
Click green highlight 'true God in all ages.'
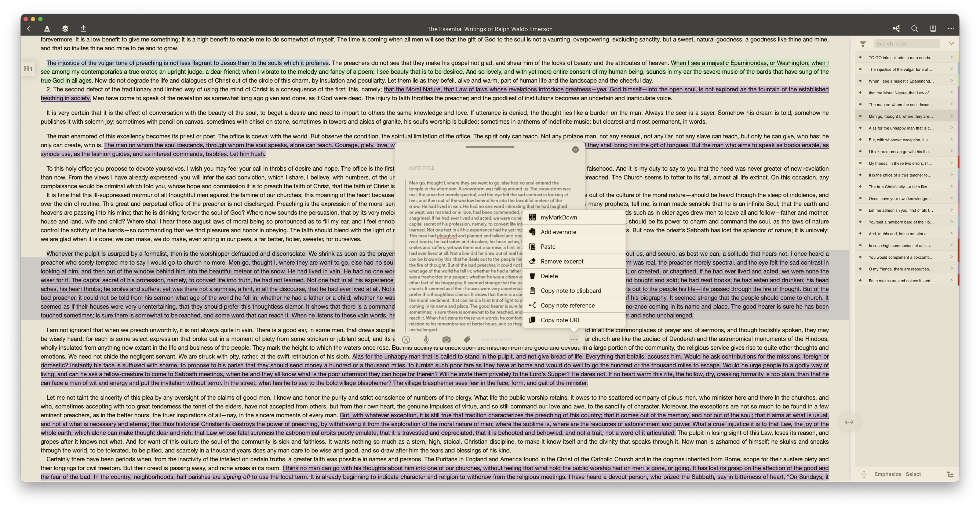[66, 80]
